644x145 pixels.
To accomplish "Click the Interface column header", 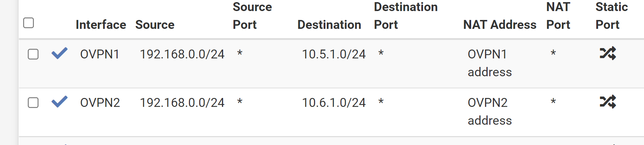I will (x=101, y=25).
